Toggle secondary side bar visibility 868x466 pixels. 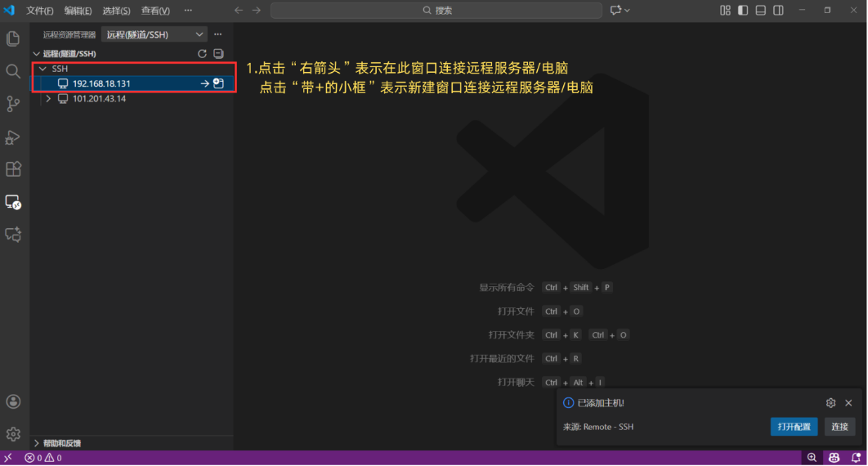[778, 10]
